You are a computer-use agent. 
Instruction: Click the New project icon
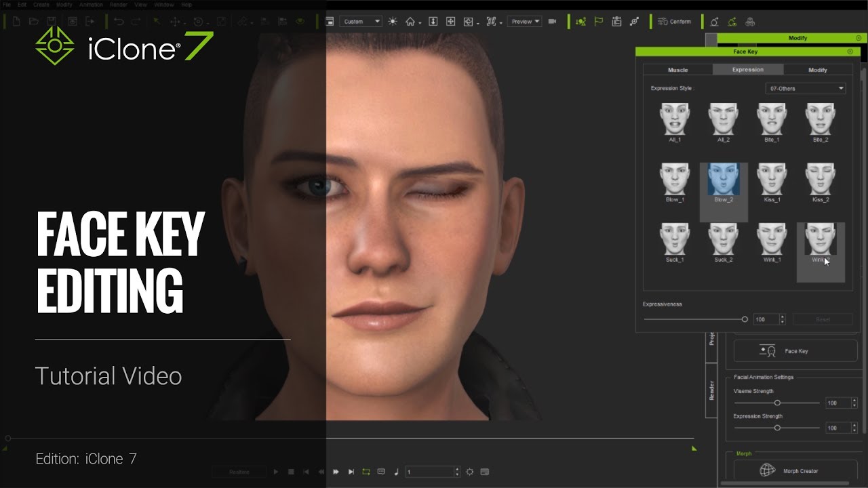point(16,22)
